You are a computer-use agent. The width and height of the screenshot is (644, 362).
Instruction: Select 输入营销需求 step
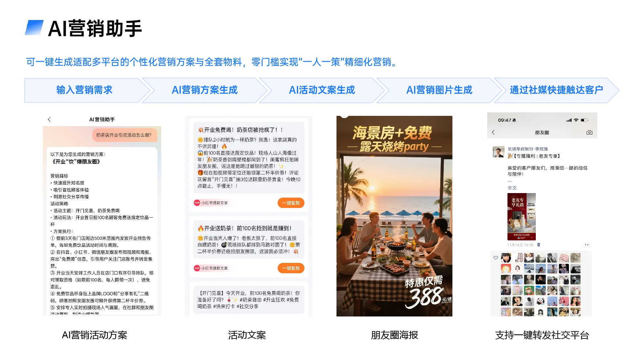(x=84, y=90)
